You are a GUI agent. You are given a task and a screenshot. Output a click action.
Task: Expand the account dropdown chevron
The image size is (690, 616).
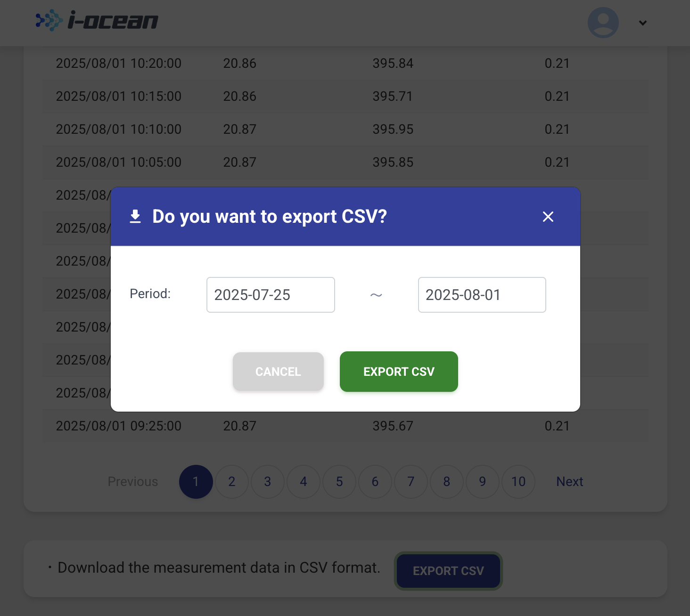point(642,23)
